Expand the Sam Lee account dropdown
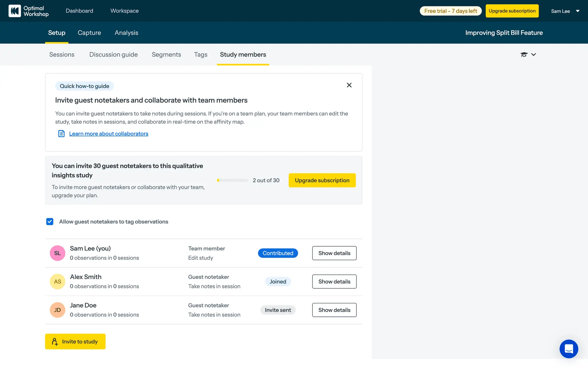The height and width of the screenshot is (368, 588). 578,11
